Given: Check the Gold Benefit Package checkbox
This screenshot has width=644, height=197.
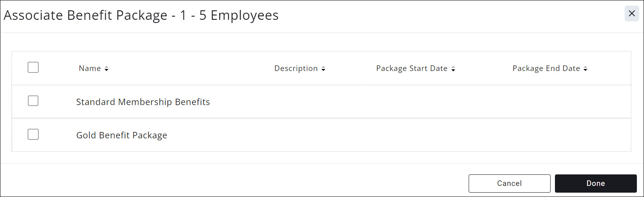Looking at the screenshot, I should 33,134.
